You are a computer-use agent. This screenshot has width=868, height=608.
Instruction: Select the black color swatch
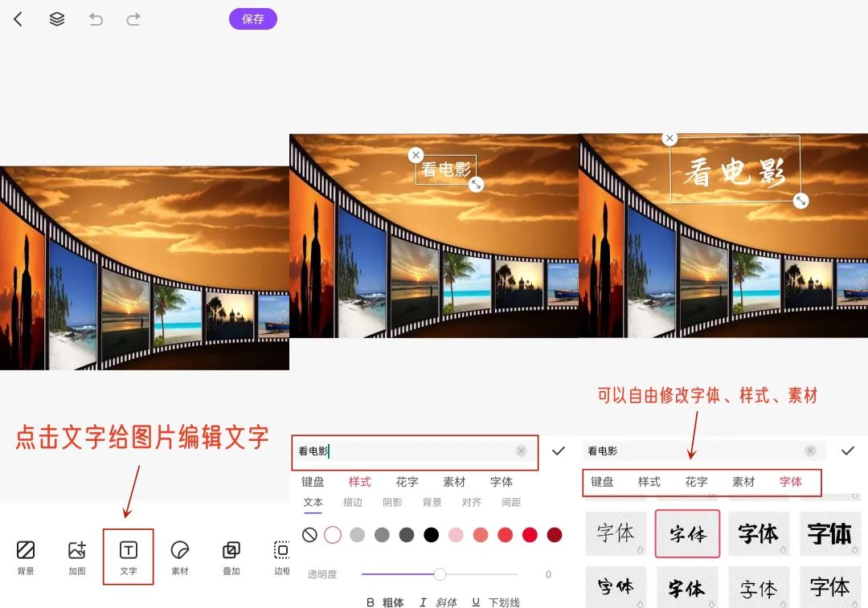[x=432, y=534]
